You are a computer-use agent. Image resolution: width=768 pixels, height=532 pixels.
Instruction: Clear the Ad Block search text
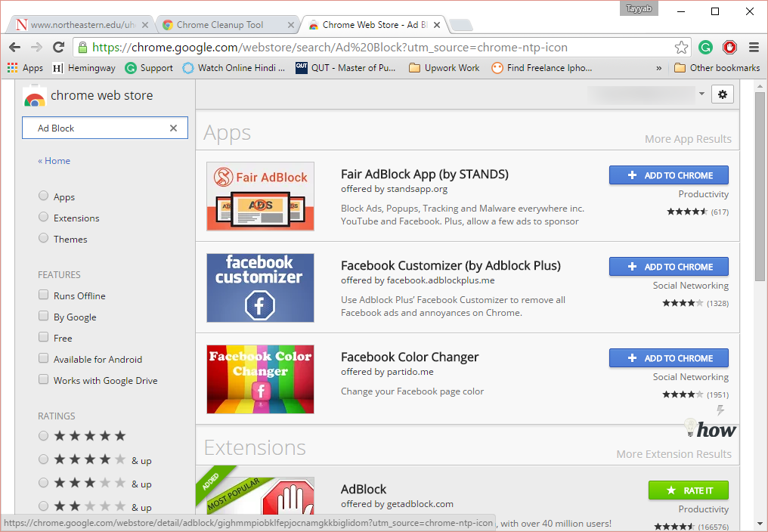click(x=173, y=128)
